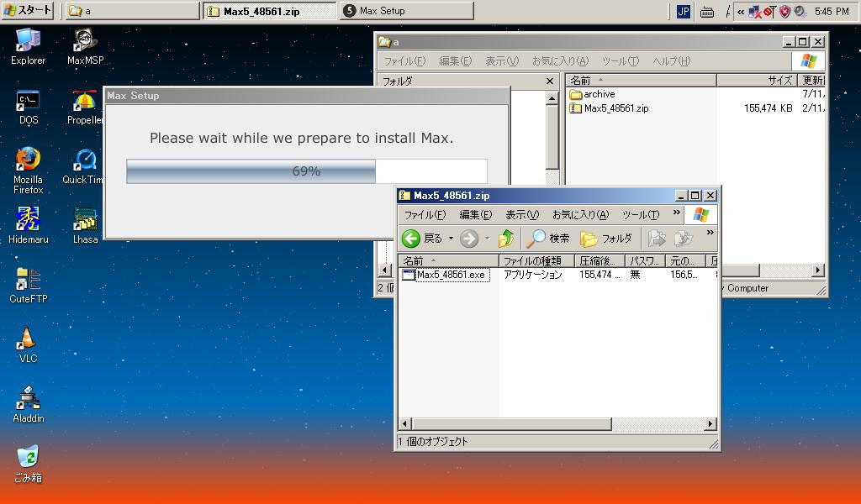The width and height of the screenshot is (861, 504).
Task: Close the Folders (フォルダ) pane in window a
Action: pos(550,81)
